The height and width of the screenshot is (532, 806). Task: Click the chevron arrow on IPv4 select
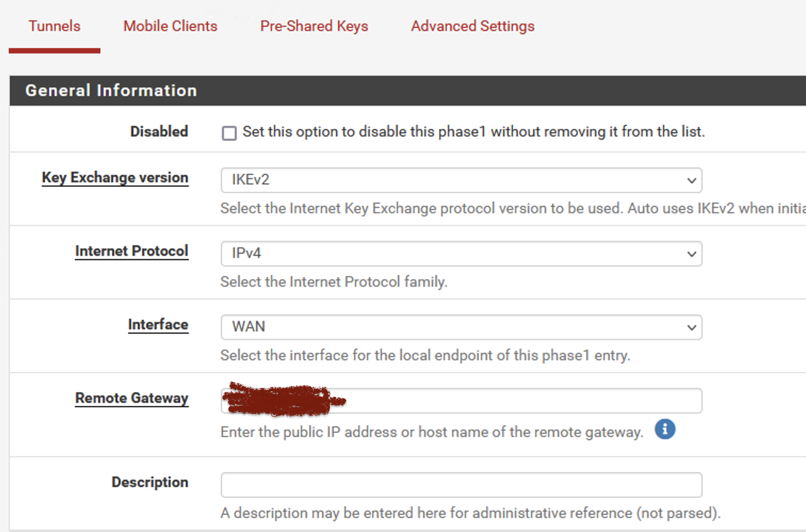tap(691, 254)
